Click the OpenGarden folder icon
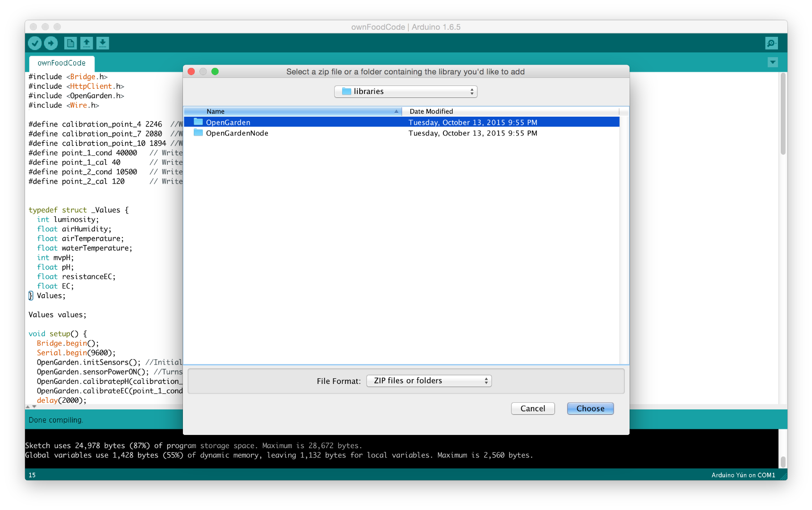812x510 pixels. (199, 122)
